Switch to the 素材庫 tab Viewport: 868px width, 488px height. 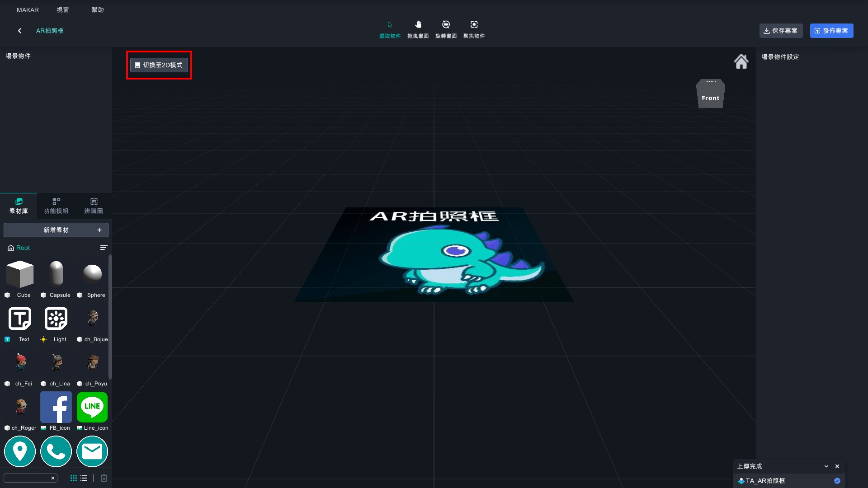coord(19,206)
